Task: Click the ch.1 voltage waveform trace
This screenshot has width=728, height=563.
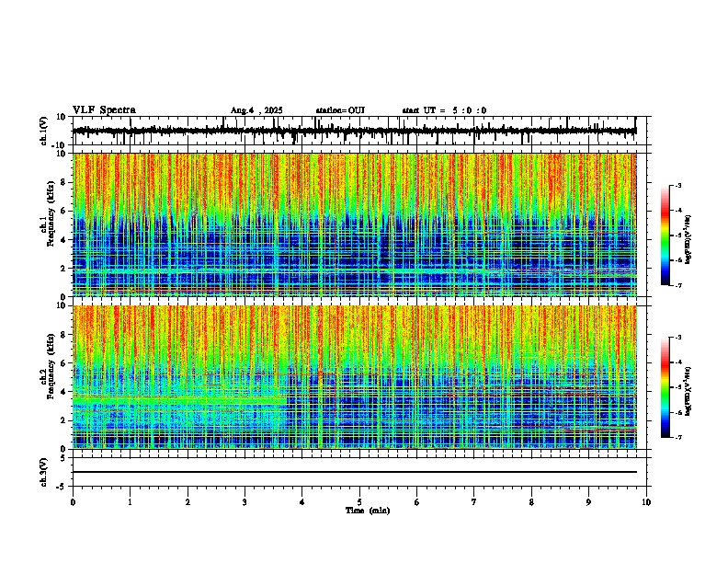Action: [x=354, y=131]
